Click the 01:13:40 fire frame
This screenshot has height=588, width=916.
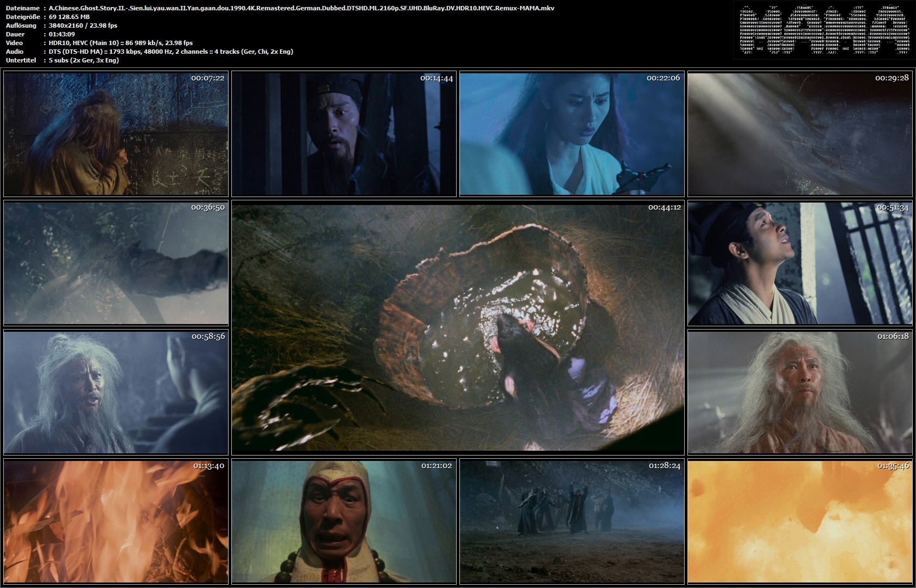point(116,521)
